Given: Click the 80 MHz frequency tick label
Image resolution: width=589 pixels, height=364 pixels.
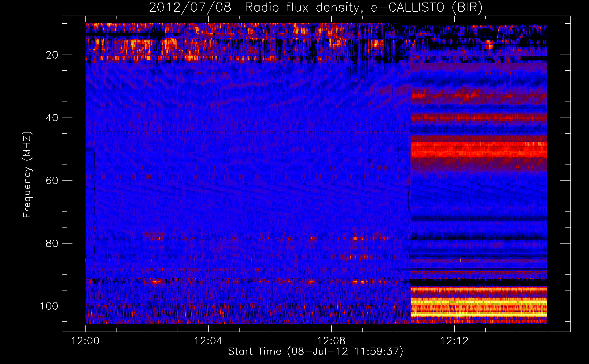Looking at the screenshot, I should (x=52, y=243).
